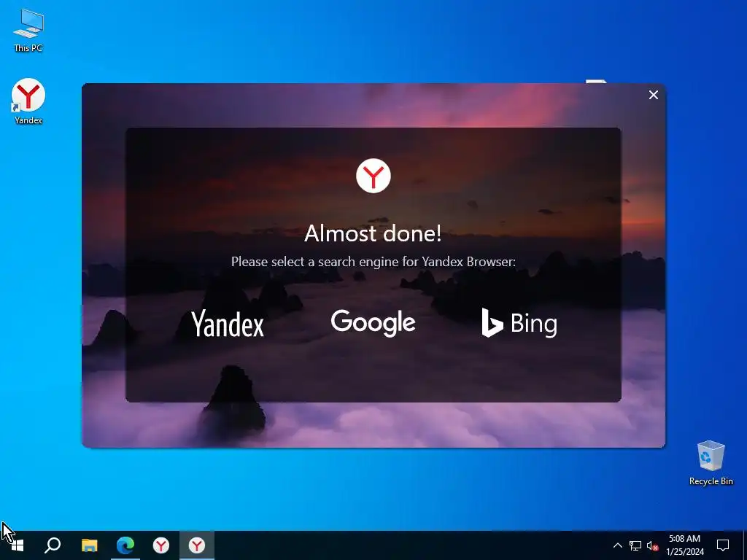Choose Bing as the search engine
The height and width of the screenshot is (560, 747).
(519, 323)
